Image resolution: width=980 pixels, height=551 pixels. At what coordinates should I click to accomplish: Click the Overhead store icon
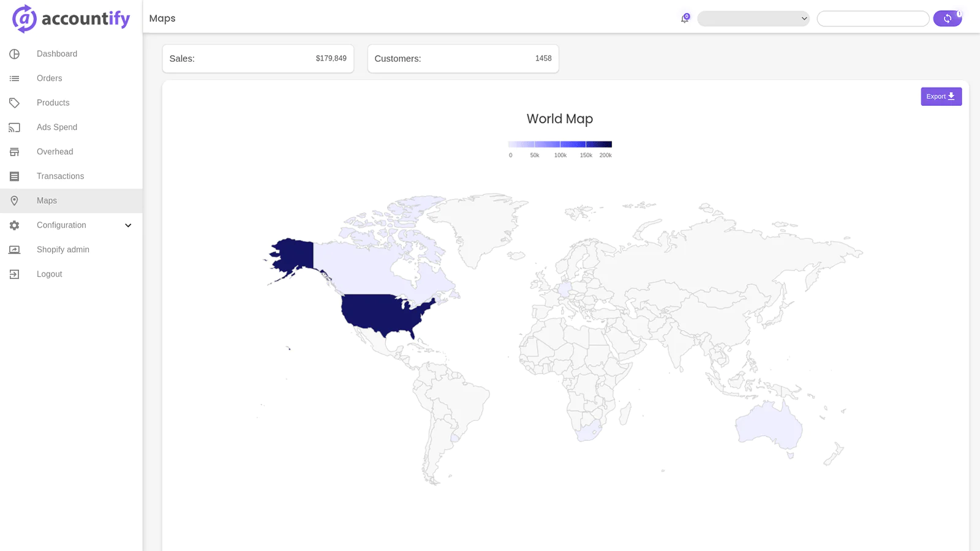(x=14, y=152)
